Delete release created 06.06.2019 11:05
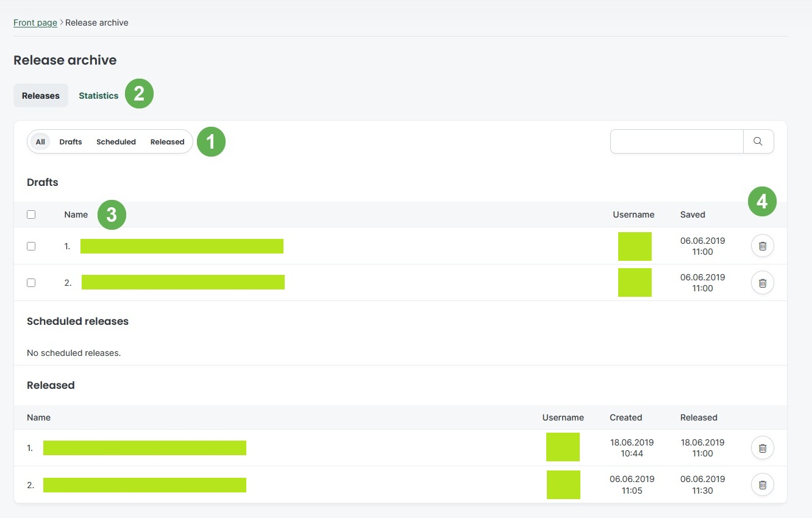812x518 pixels. click(x=762, y=485)
